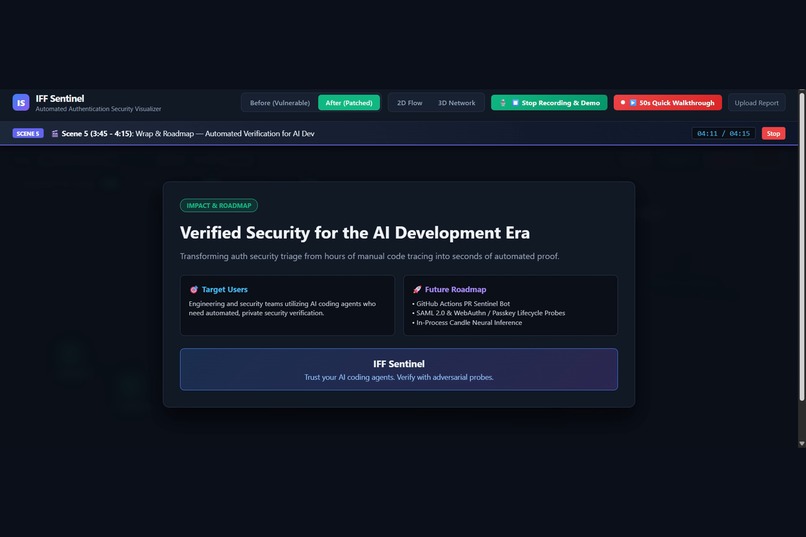806x537 pixels.
Task: Click the IMPACT & ROADMAP tag
Action: point(218,206)
